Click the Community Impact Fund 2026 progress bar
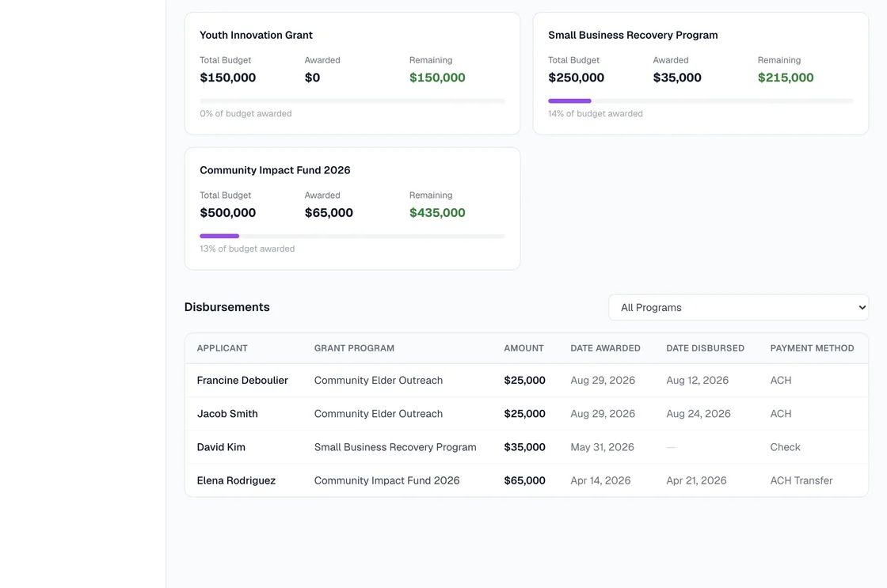The width and height of the screenshot is (887, 588). point(352,237)
